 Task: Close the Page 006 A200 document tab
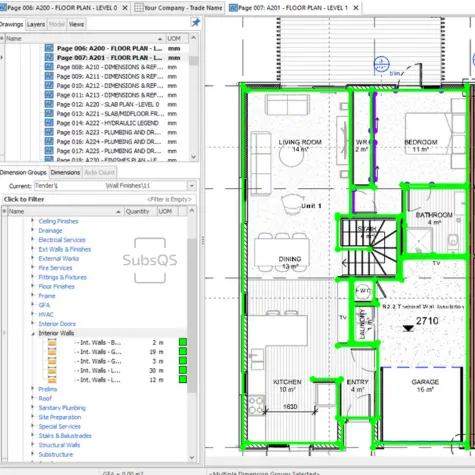click(125, 8)
